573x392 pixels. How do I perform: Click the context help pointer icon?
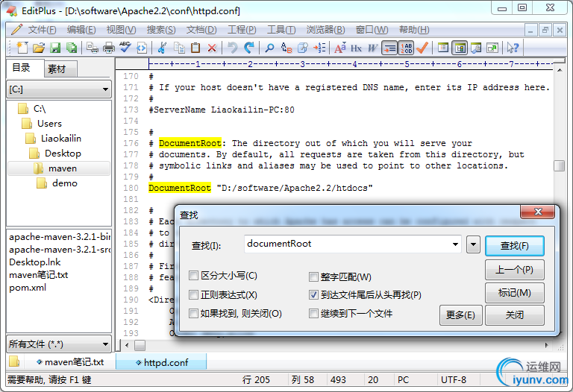[x=513, y=48]
